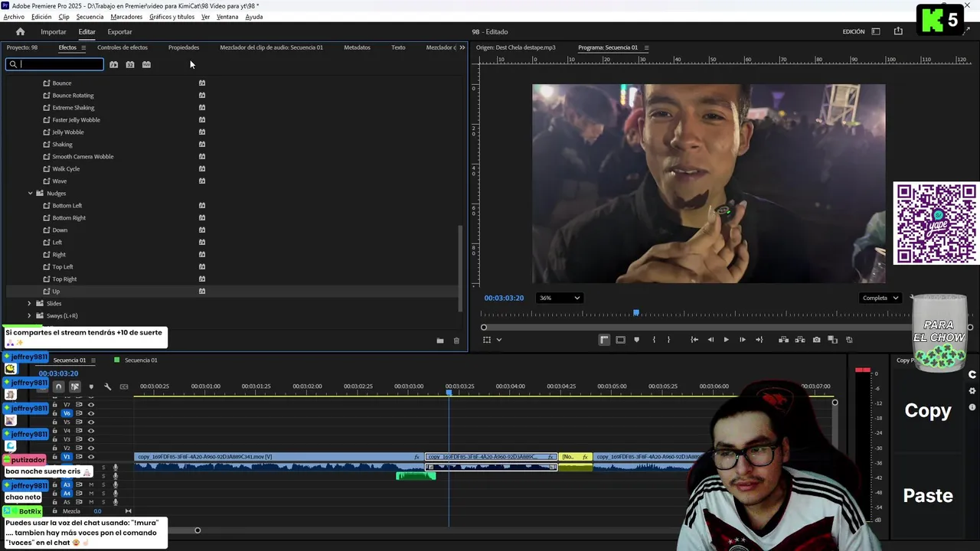
Task: Open the Marcadores menu
Action: 126,17
